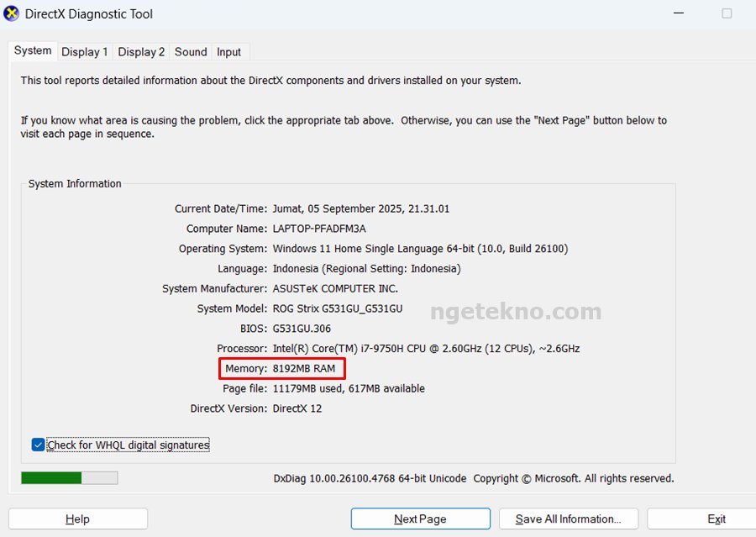Switch to the Display 1 tab
This screenshot has height=537, width=756.
[85, 52]
